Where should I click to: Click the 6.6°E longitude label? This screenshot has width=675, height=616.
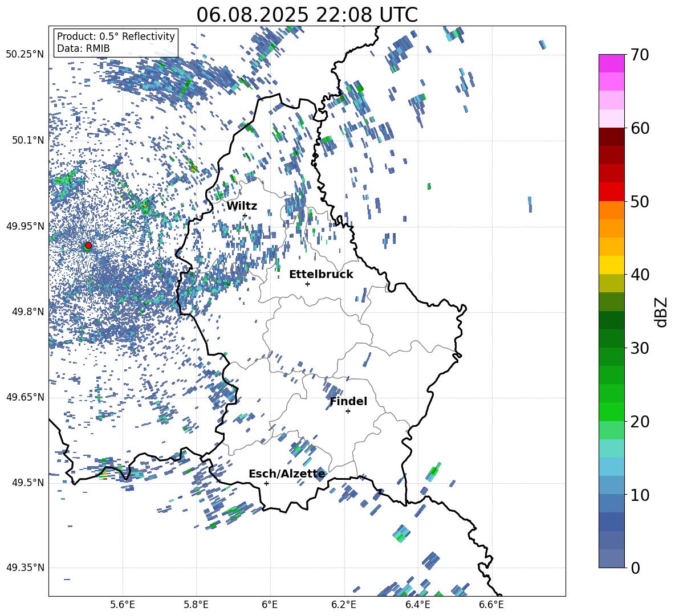coord(491,605)
